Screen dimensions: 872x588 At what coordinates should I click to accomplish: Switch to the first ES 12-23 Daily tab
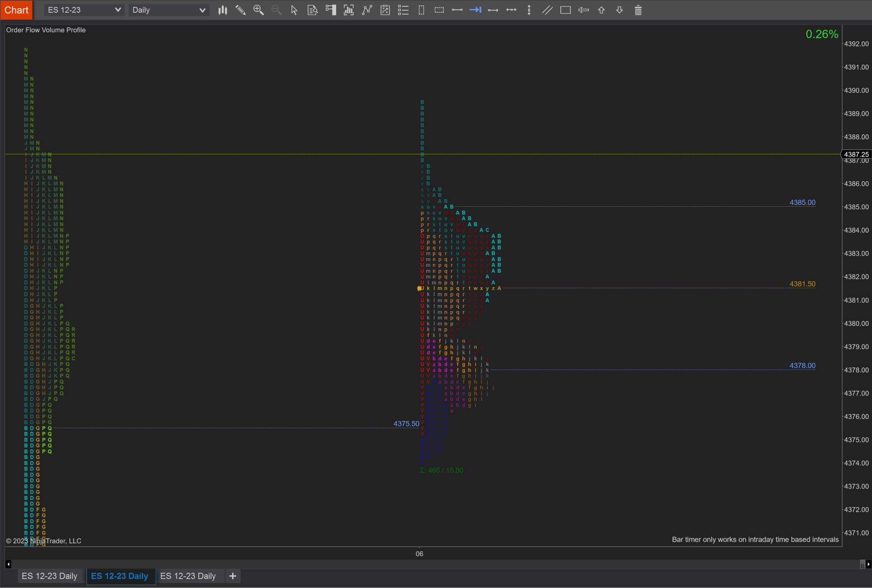[x=49, y=576]
